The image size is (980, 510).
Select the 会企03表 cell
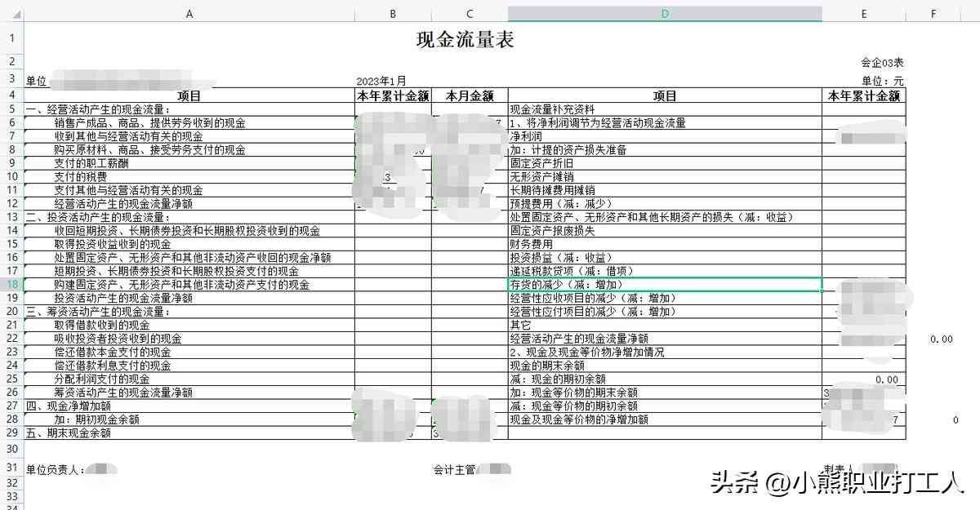point(882,63)
